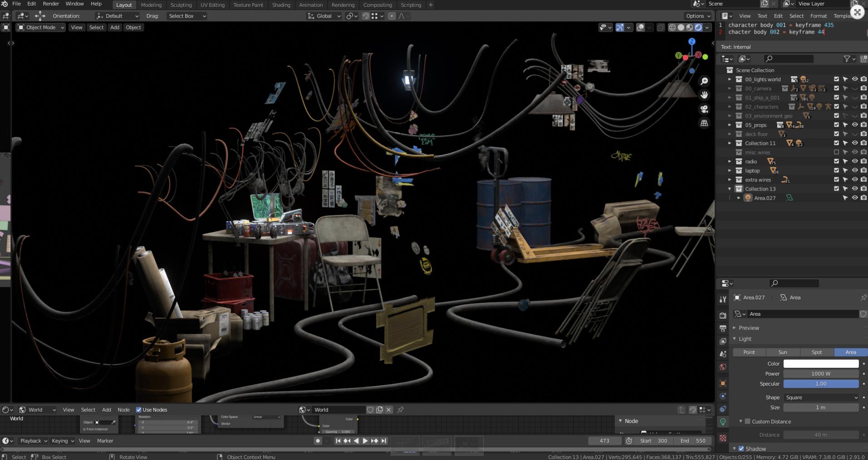Enable the Custom Distance checkbox
The height and width of the screenshot is (460, 868).
tap(747, 421)
